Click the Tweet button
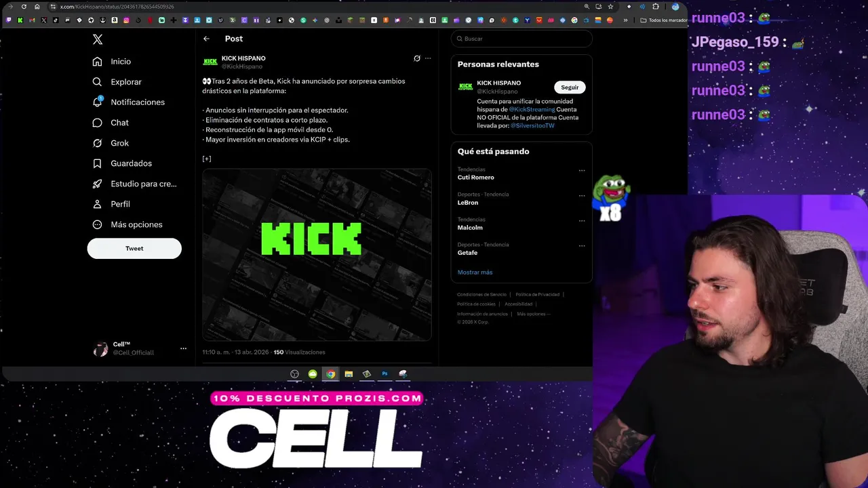Viewport: 868px width, 488px height. (x=134, y=248)
